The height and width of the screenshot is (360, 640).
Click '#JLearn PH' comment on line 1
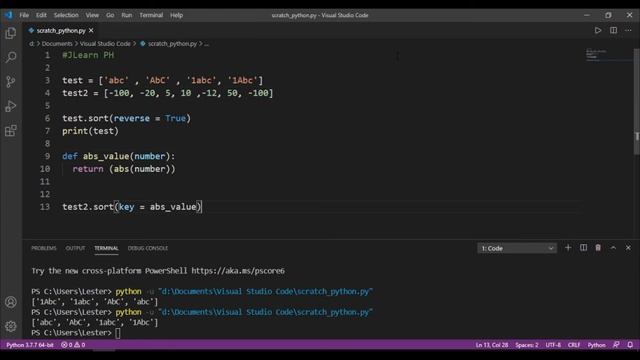pos(88,55)
